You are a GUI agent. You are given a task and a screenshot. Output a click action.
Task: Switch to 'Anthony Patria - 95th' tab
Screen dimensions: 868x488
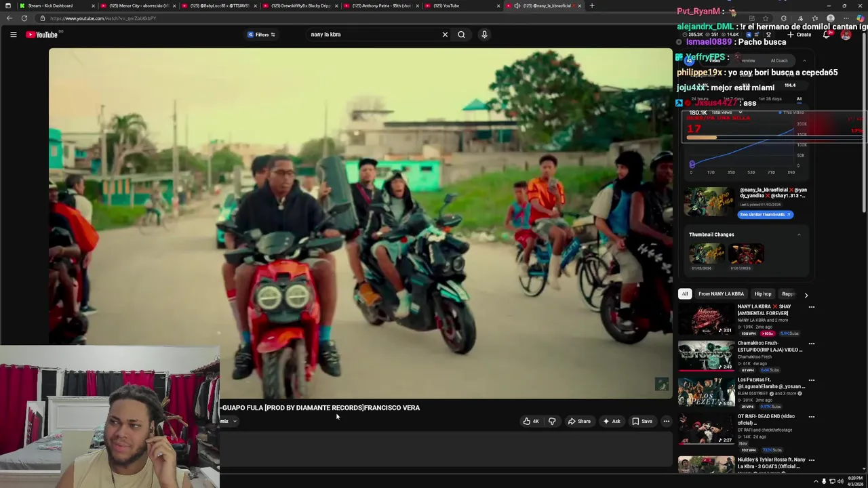(382, 5)
